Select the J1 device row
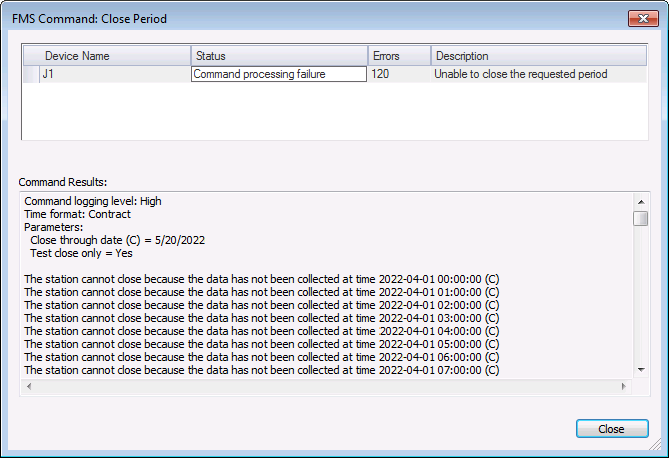 335,74
